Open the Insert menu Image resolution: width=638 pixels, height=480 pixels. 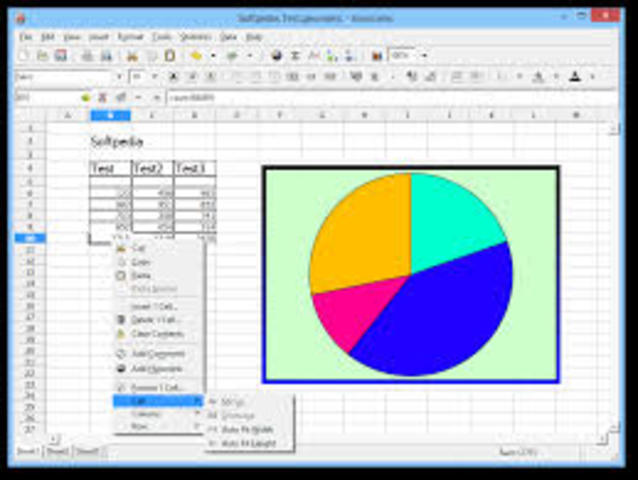coord(99,37)
